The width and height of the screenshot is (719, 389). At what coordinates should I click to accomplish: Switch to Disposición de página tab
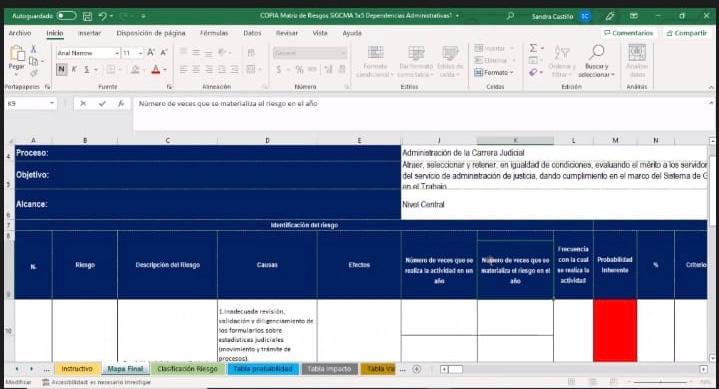151,33
